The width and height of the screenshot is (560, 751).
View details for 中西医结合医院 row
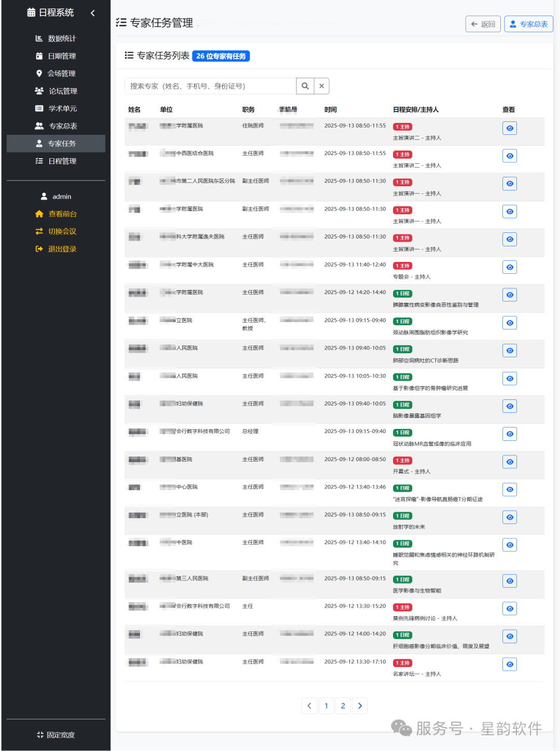coord(510,156)
